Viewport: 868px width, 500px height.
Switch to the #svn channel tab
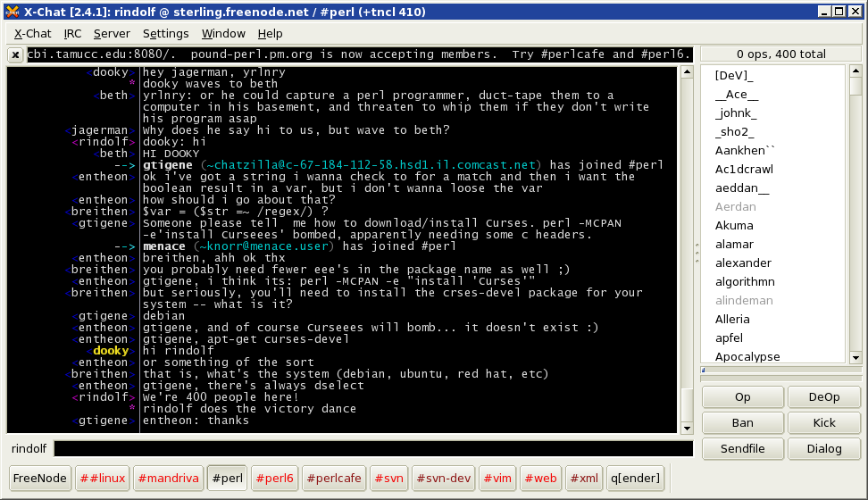[389, 479]
